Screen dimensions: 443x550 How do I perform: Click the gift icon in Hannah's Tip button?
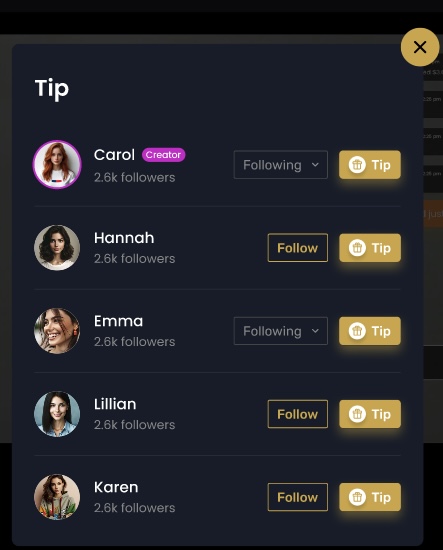[357, 248]
